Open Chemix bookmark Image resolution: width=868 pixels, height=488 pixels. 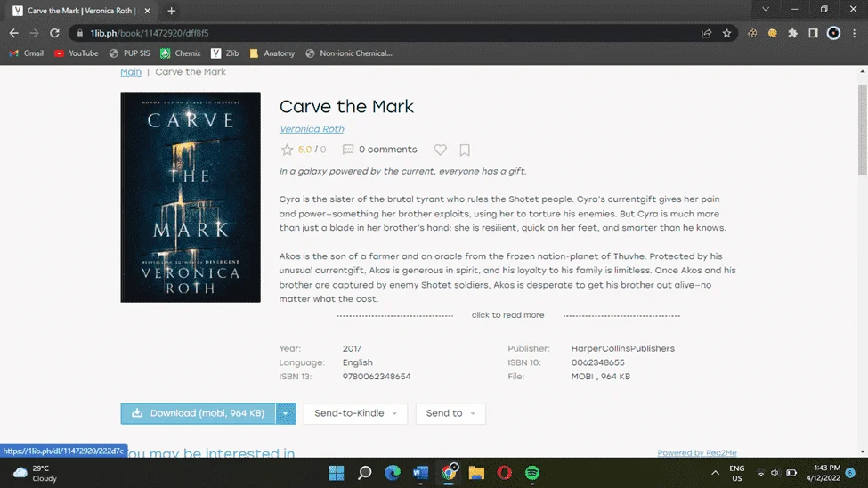(181, 53)
